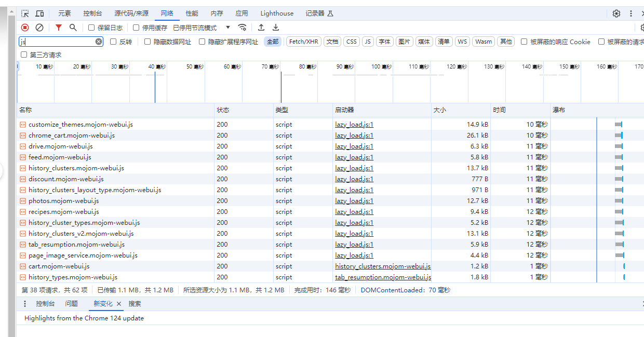644x337 pixels.
Task: Close the 新变化 drawer tab
Action: point(119,304)
